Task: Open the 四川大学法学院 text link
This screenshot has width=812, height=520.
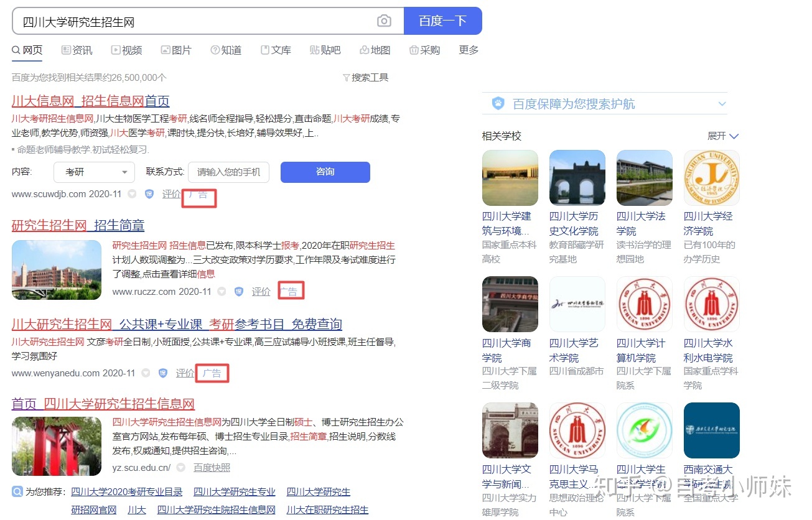Action: (x=641, y=223)
